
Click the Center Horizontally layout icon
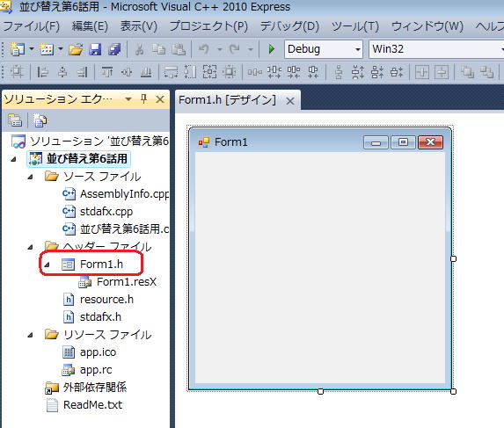click(x=421, y=72)
